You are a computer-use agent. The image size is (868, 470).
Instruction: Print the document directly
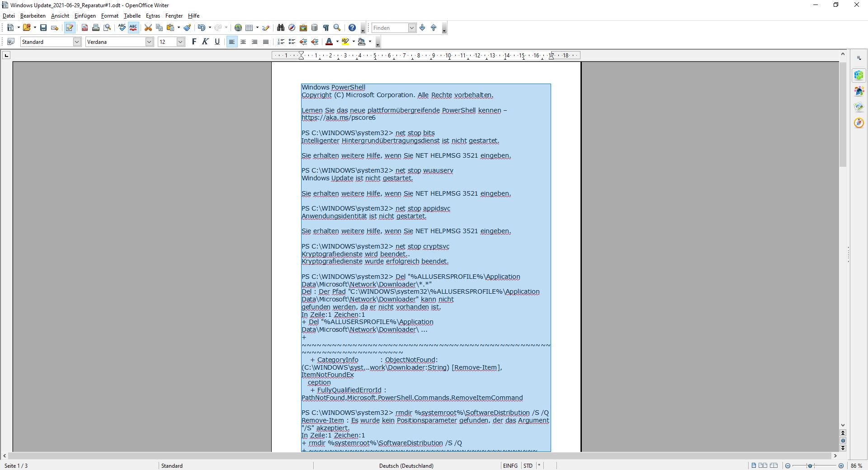96,28
